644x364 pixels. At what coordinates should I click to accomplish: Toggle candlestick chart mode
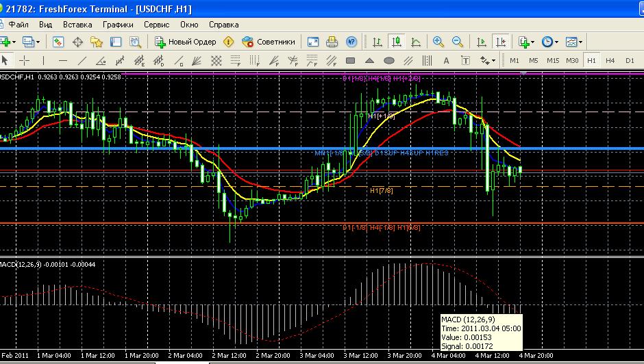point(396,42)
